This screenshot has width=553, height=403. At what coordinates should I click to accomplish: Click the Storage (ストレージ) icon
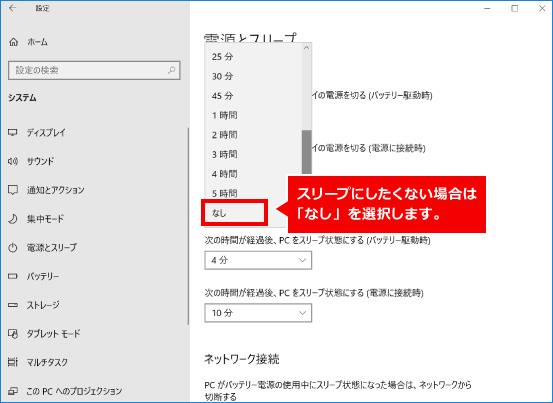13,305
